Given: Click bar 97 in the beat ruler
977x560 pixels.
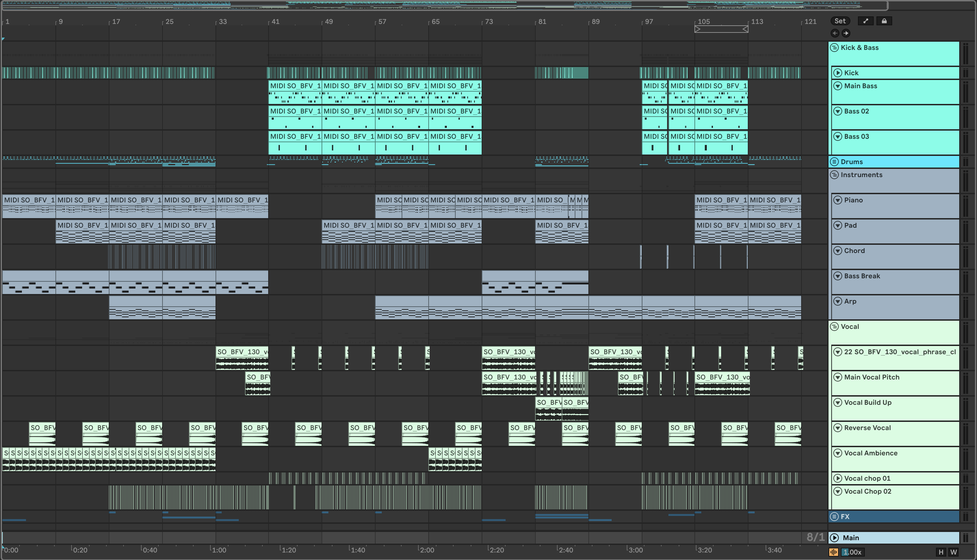Looking at the screenshot, I should [649, 22].
